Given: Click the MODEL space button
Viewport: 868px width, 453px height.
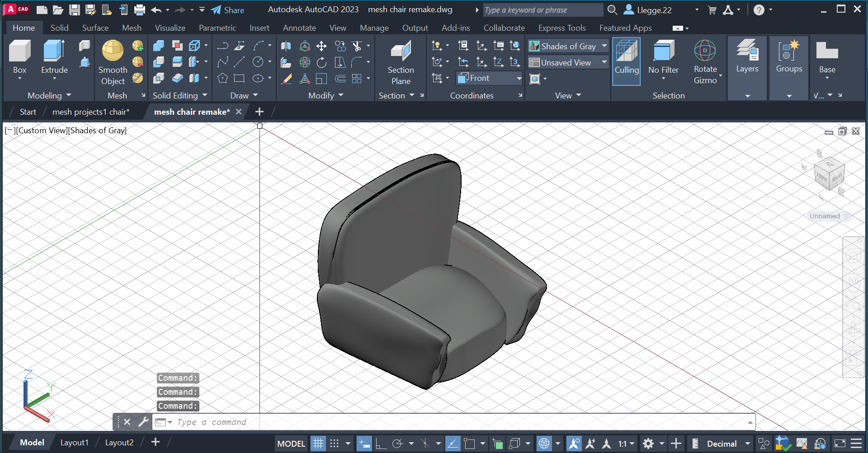Looking at the screenshot, I should tap(291, 444).
